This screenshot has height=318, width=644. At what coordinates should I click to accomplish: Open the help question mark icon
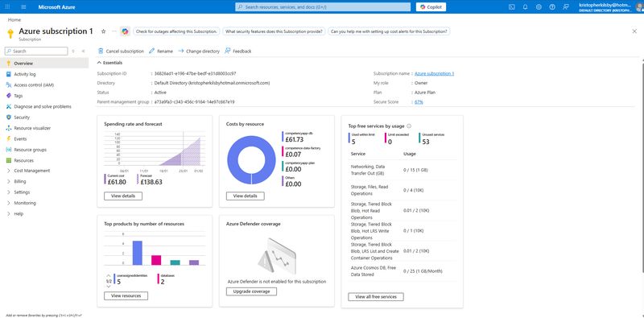552,7
